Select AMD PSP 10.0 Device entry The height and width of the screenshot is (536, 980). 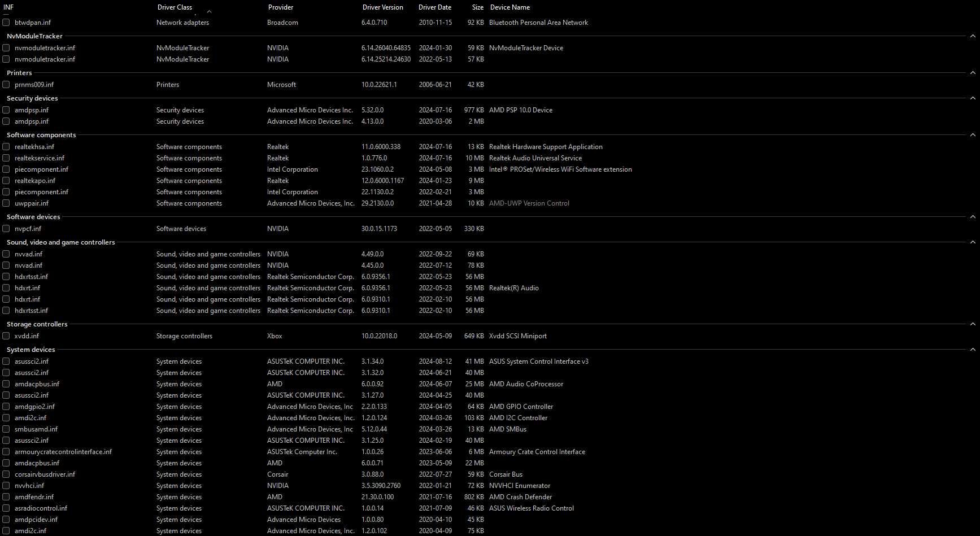coord(521,110)
